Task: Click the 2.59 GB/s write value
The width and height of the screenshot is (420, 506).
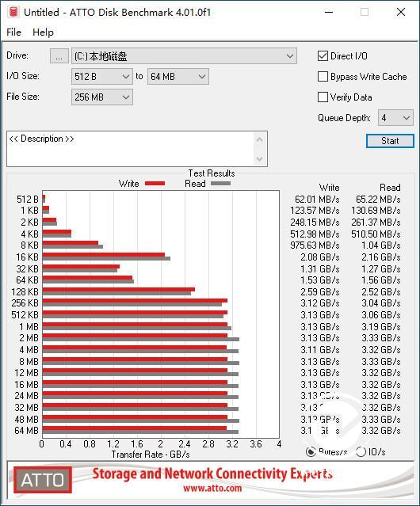Action: pos(320,291)
